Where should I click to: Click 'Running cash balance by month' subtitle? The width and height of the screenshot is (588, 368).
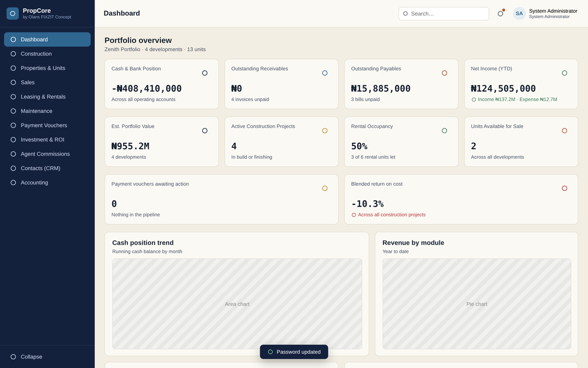coord(147,252)
